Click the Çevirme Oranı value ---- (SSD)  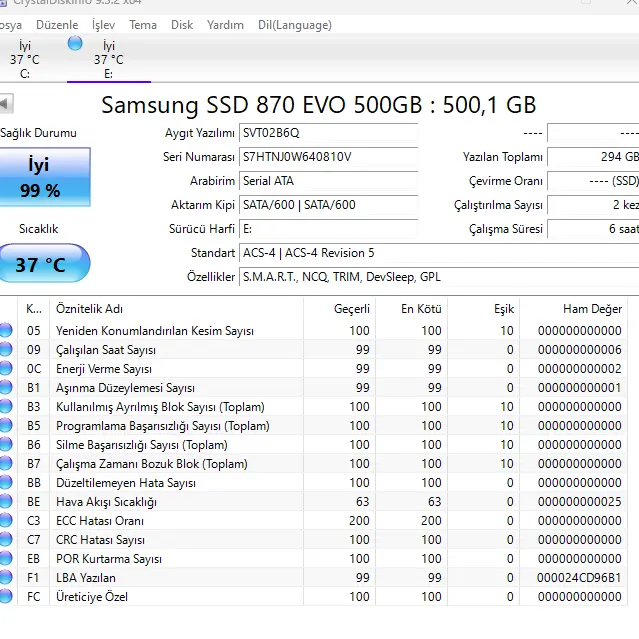coord(593,181)
